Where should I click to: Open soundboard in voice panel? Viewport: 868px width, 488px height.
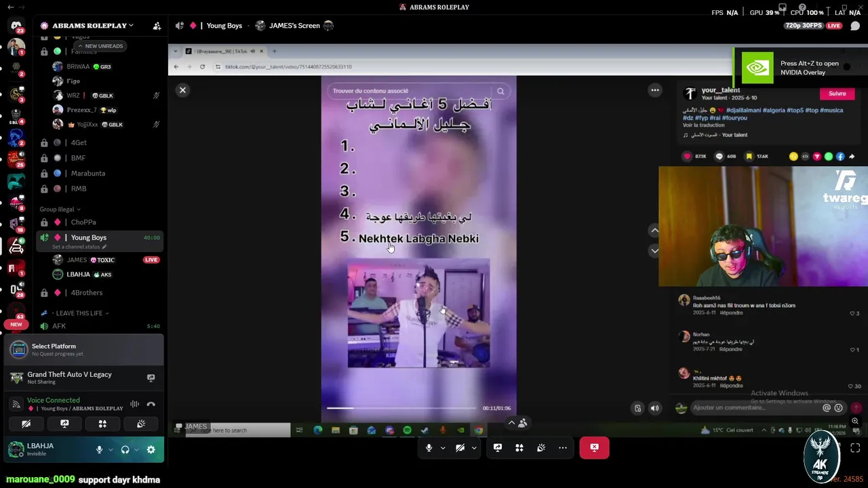pos(141,424)
